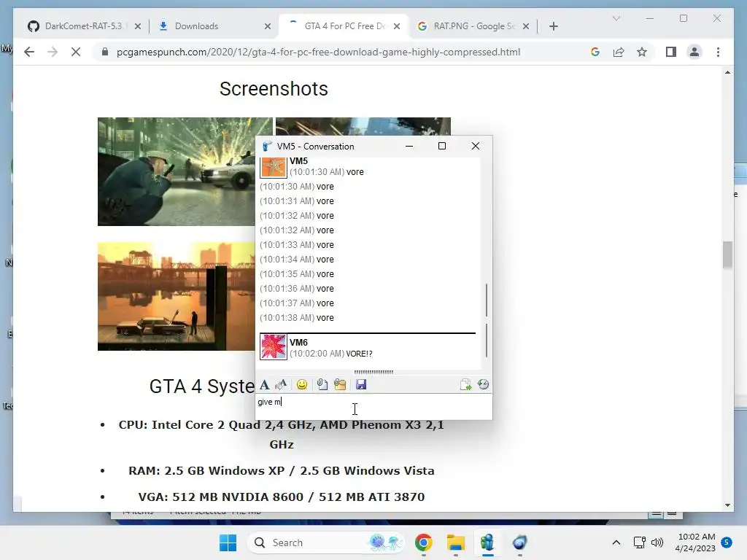
Task: Click the VGA requirements line
Action: pyautogui.click(x=281, y=497)
